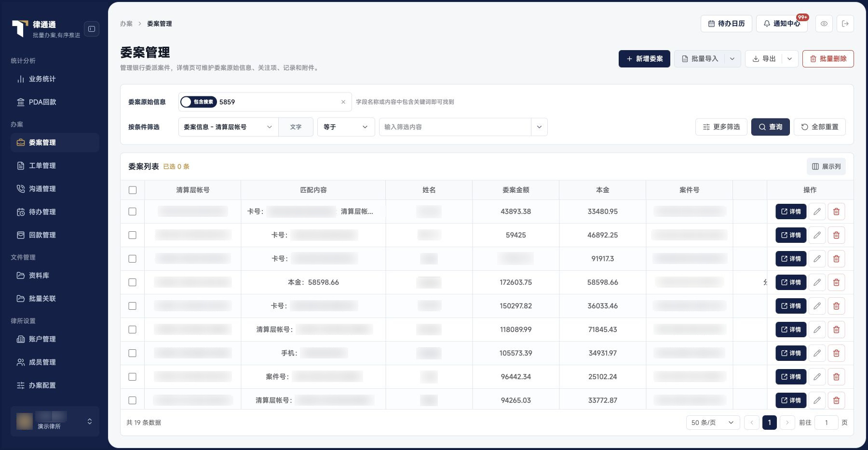Select the checkbox for row 59425
868x450 pixels.
[x=133, y=235]
